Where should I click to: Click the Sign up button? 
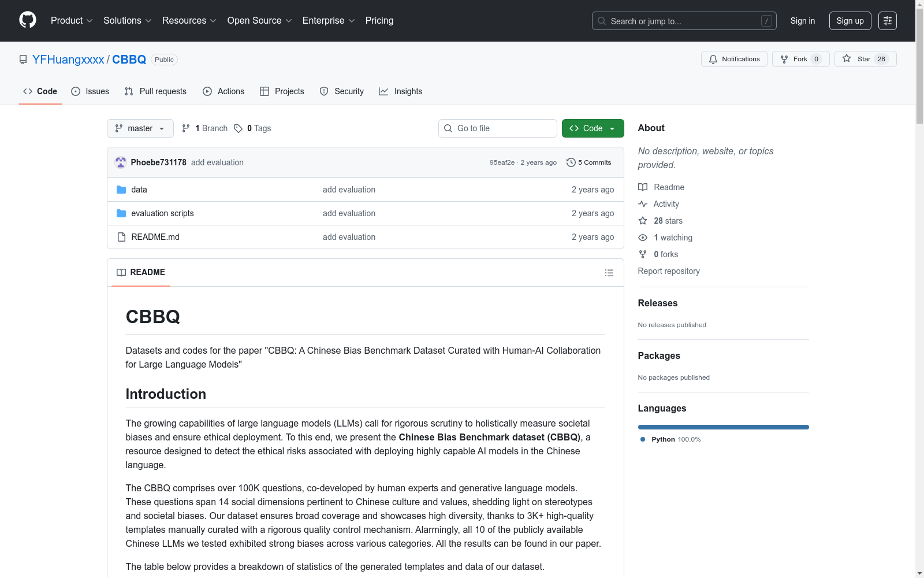(850, 21)
